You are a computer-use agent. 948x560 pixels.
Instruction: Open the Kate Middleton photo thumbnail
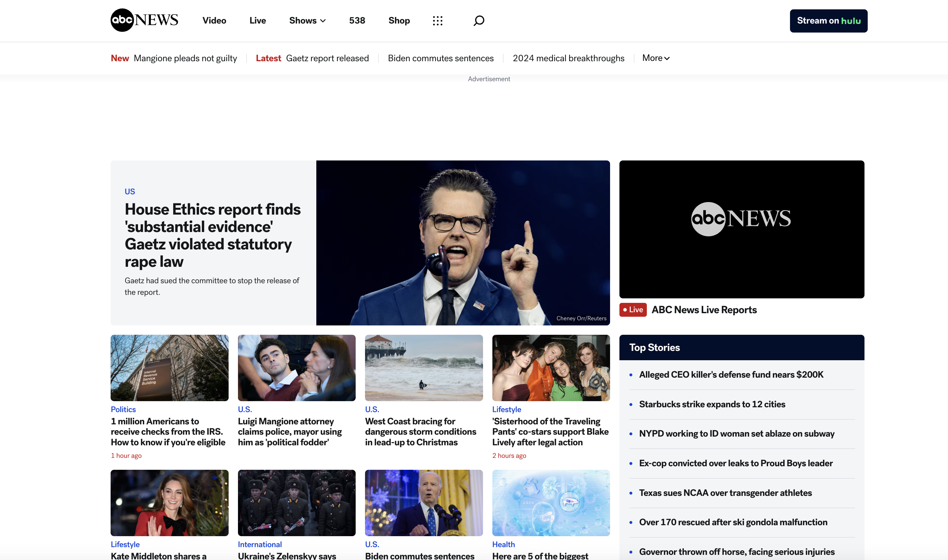click(169, 503)
